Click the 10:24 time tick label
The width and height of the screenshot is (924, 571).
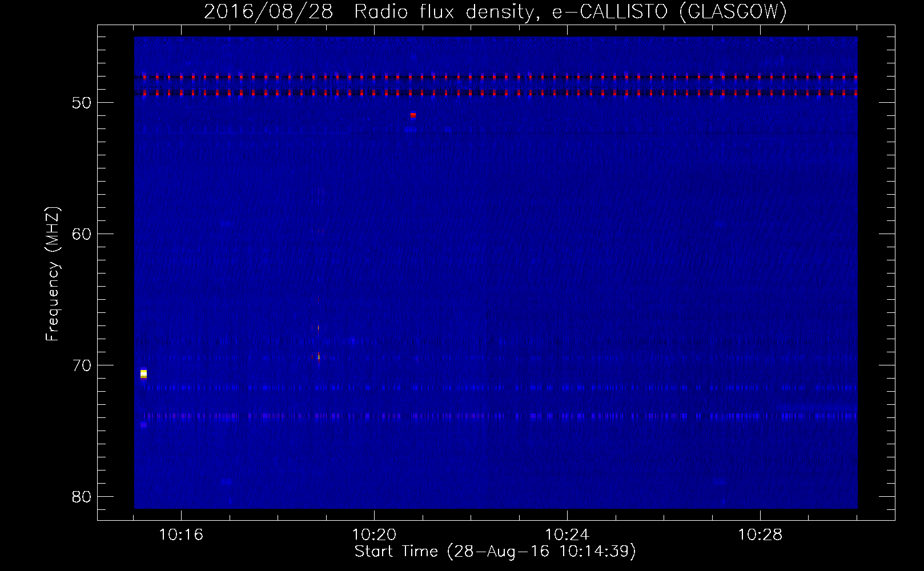pyautogui.click(x=567, y=535)
